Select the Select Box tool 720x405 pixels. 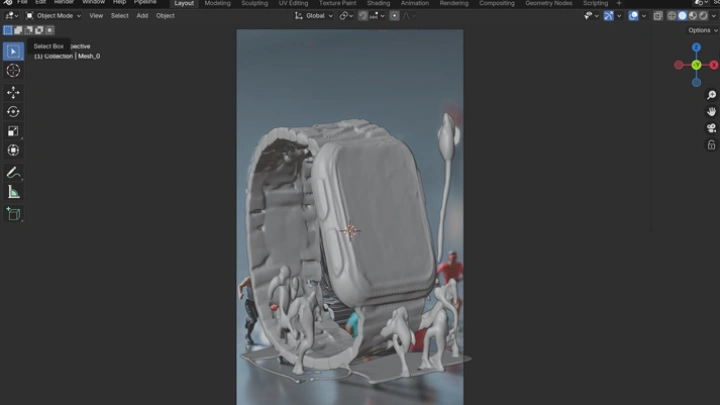point(13,51)
